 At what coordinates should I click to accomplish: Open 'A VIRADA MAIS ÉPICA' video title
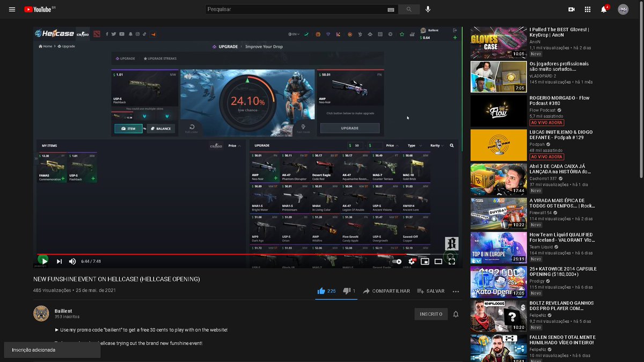click(x=562, y=203)
